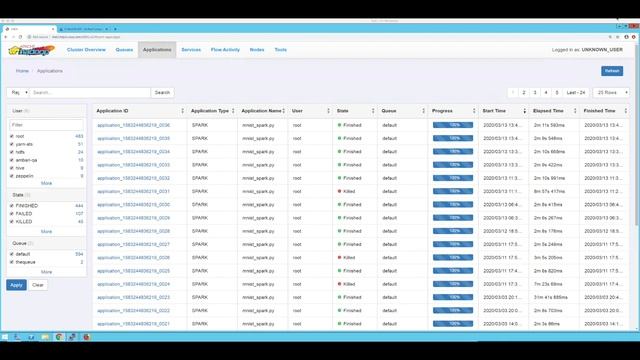Sort by Application Type column arrows
Image resolution: width=640 pixels, height=360 pixels.
click(233, 111)
